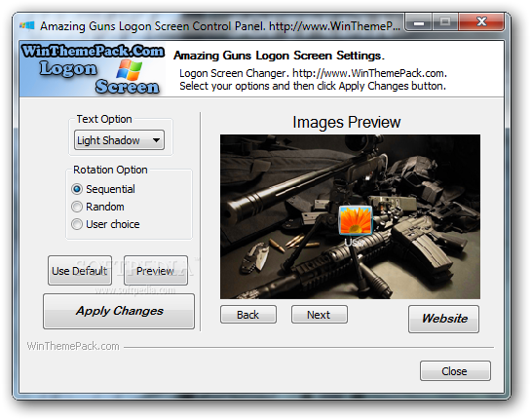Minimize the Amazing Guns control panel window
This screenshot has width=531, height=420.
(419, 23)
